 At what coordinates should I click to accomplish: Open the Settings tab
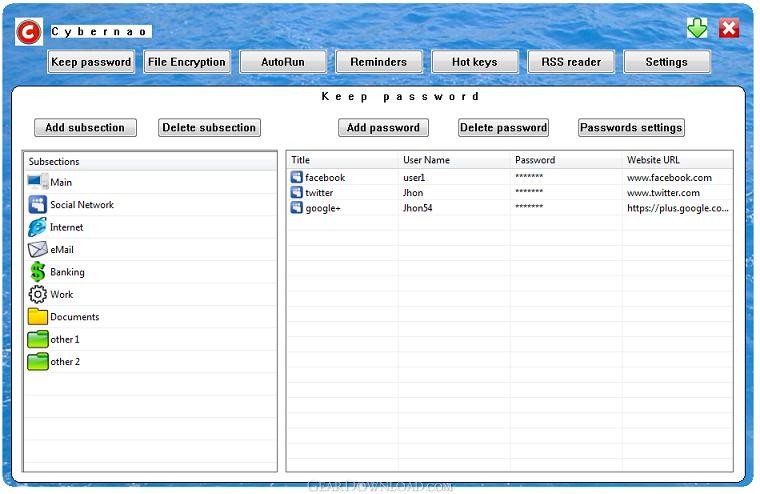666,62
